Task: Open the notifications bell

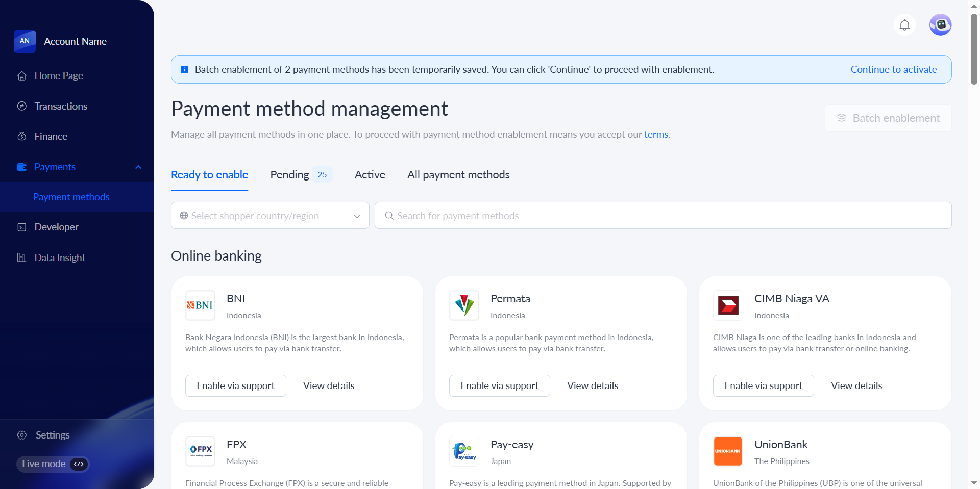Action: [904, 25]
